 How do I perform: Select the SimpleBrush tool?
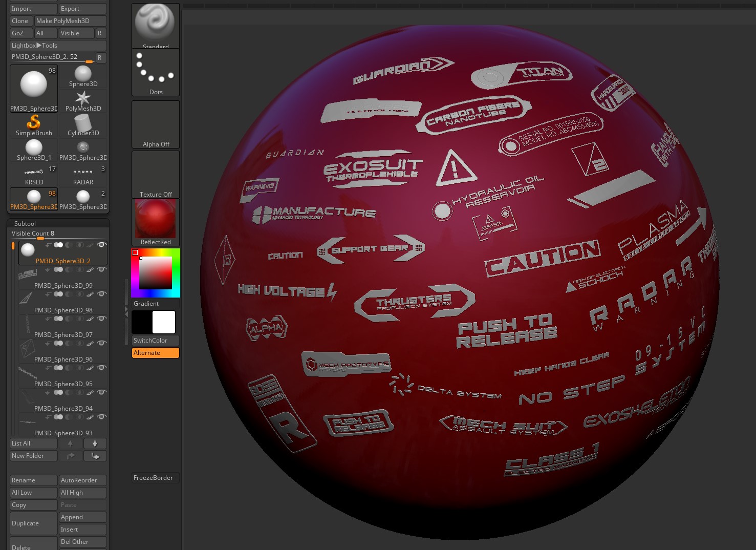34,125
